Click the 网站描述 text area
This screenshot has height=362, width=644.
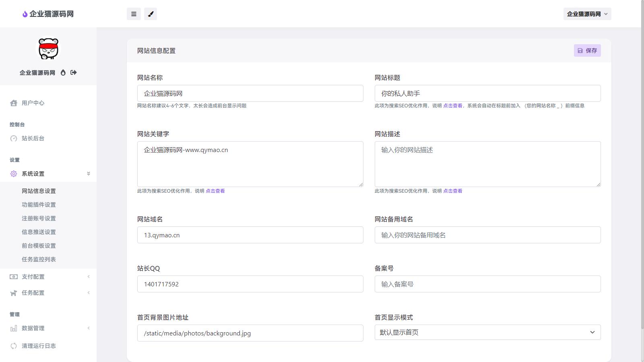(x=487, y=164)
